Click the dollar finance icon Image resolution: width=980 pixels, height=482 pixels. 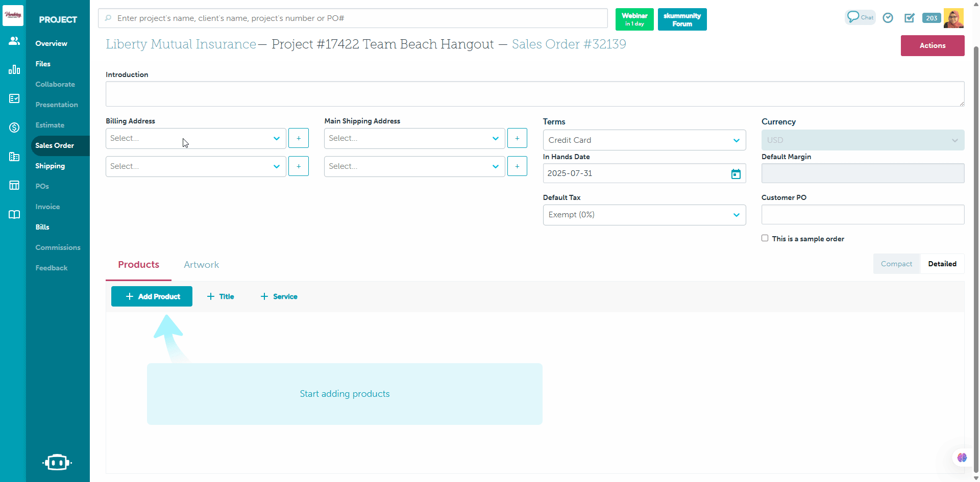point(14,127)
